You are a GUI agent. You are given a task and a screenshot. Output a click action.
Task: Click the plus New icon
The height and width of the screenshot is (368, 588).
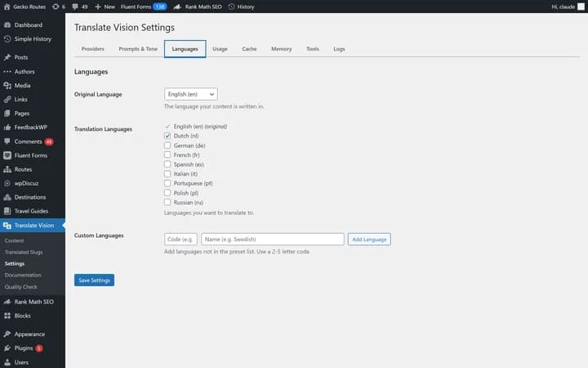click(x=98, y=7)
